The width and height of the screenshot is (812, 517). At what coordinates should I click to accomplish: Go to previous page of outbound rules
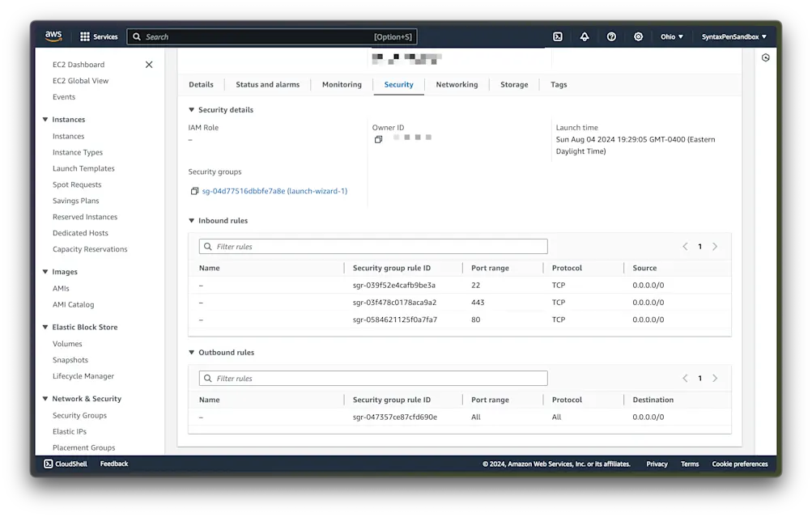coord(685,379)
